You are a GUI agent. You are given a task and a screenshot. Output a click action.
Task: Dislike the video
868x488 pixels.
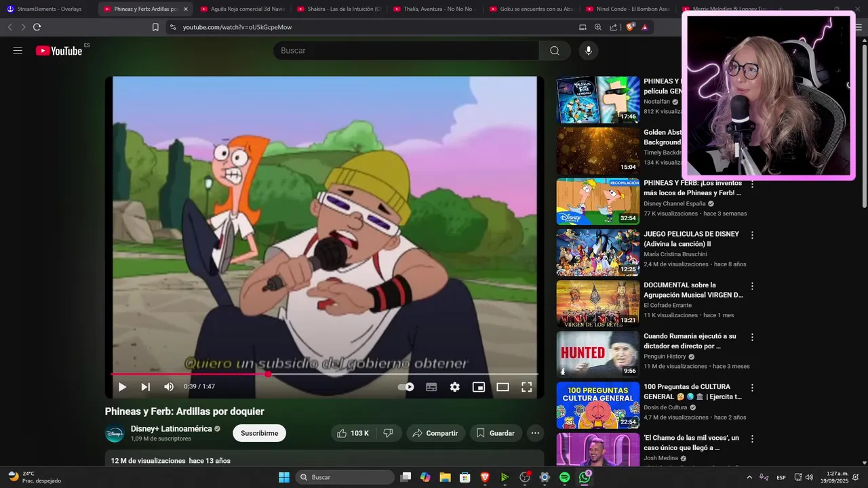389,433
